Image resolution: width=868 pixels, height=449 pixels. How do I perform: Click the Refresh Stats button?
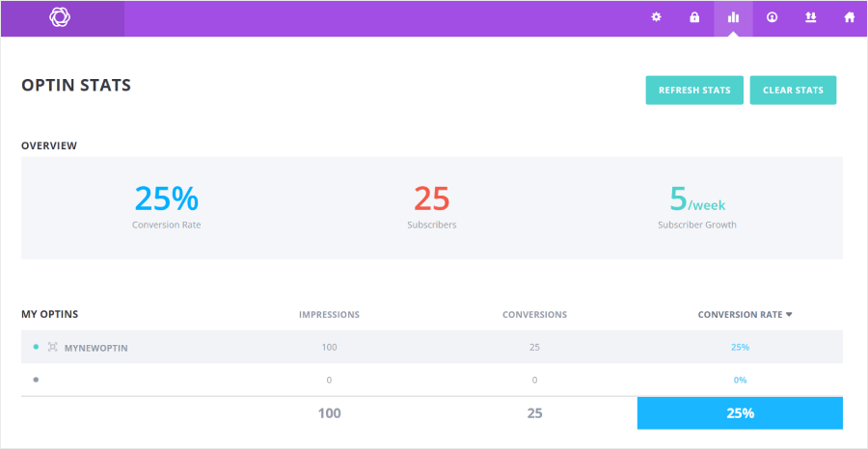pyautogui.click(x=694, y=91)
